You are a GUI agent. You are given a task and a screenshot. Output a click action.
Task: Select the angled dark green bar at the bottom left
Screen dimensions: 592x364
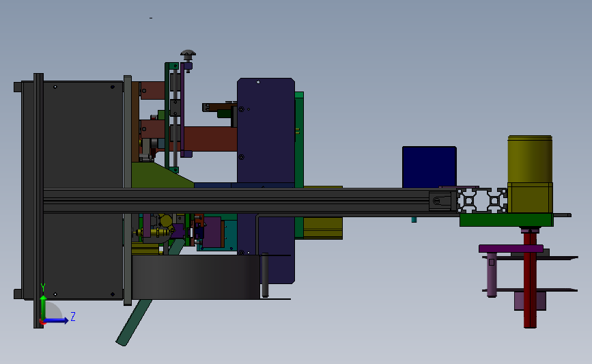[134, 323]
